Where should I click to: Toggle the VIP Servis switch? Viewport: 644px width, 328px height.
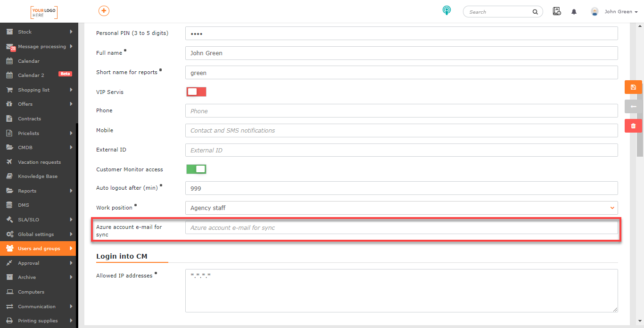[x=196, y=92]
